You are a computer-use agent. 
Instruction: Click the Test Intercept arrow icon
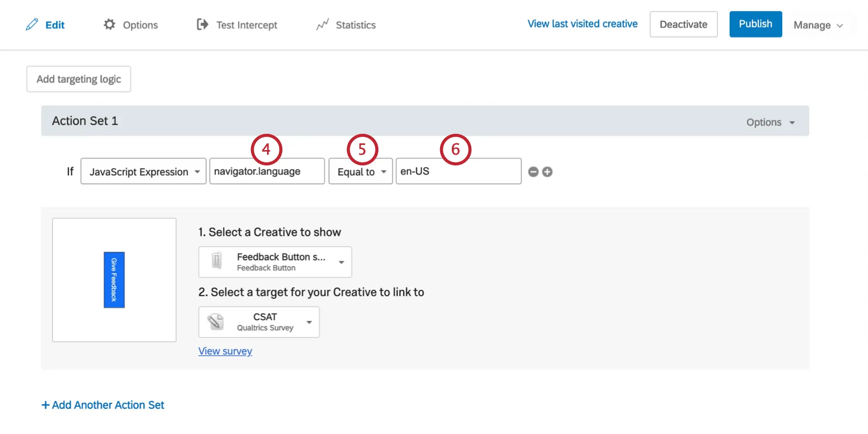203,25
